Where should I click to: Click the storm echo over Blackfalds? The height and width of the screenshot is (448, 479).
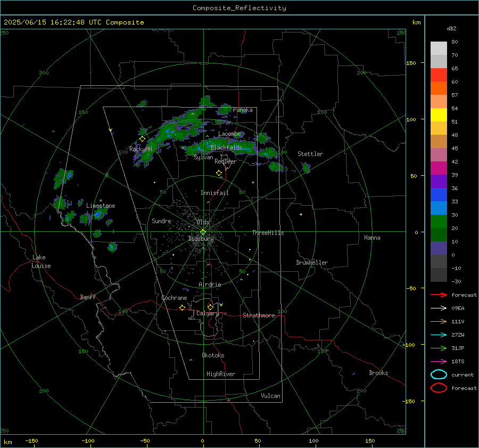click(x=220, y=146)
